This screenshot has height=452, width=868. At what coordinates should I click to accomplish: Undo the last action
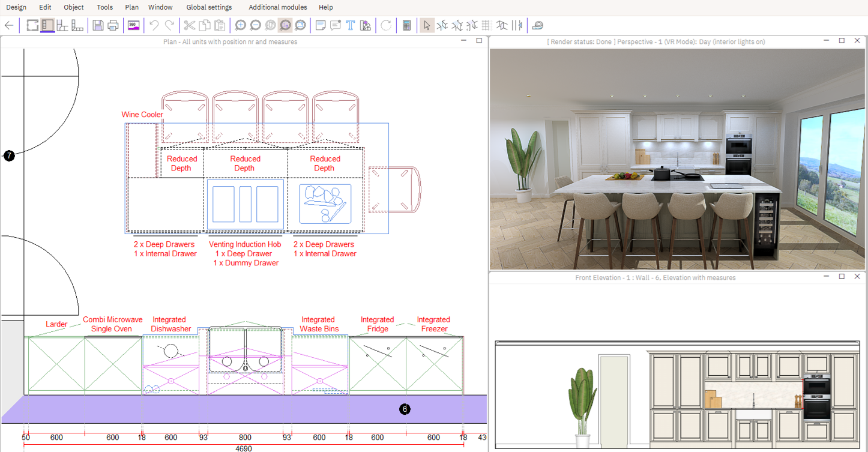coord(155,25)
